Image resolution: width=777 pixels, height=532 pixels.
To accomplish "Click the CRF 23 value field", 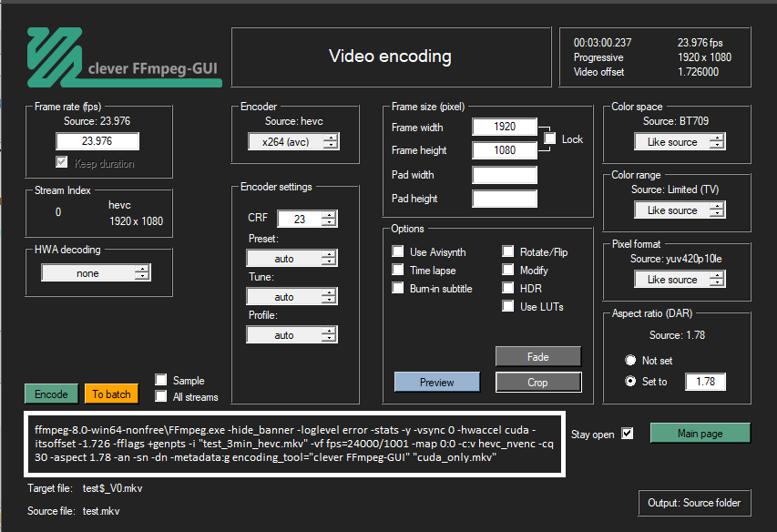I will [300, 219].
